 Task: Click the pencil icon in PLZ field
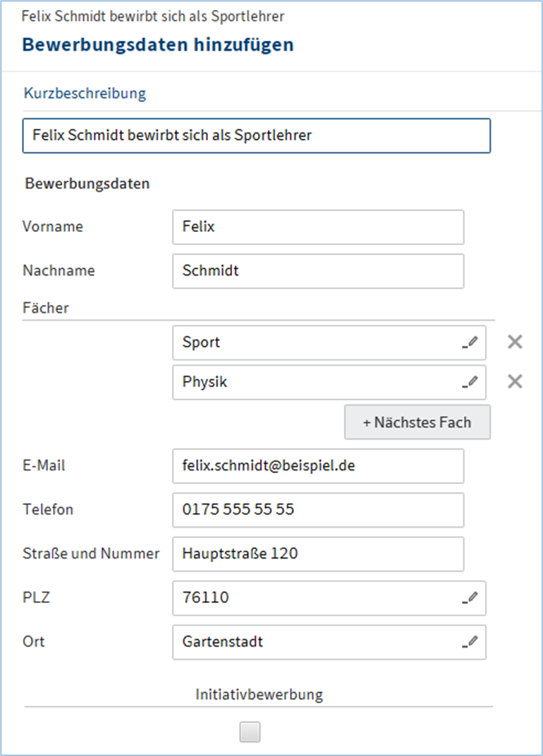[x=471, y=598]
